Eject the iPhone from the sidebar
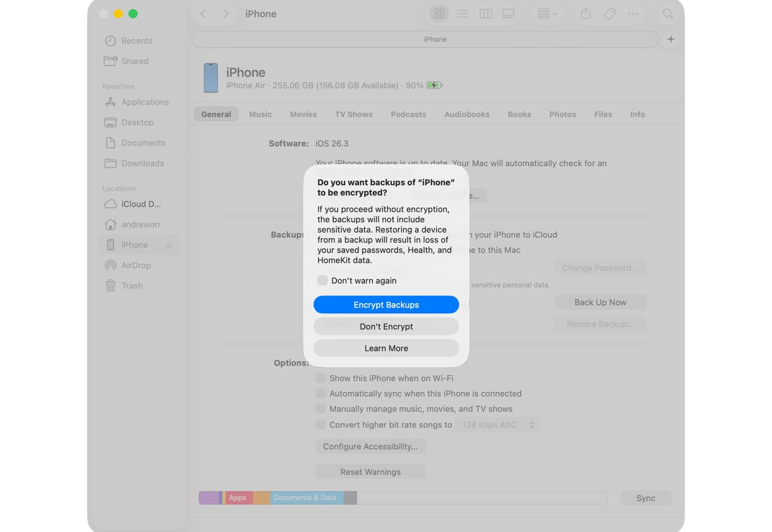The image size is (772, 532). (169, 245)
